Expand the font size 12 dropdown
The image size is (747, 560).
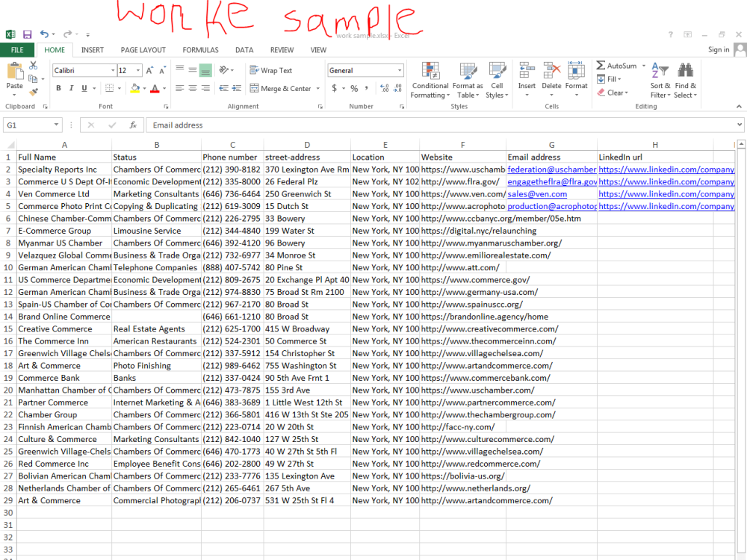tap(138, 70)
